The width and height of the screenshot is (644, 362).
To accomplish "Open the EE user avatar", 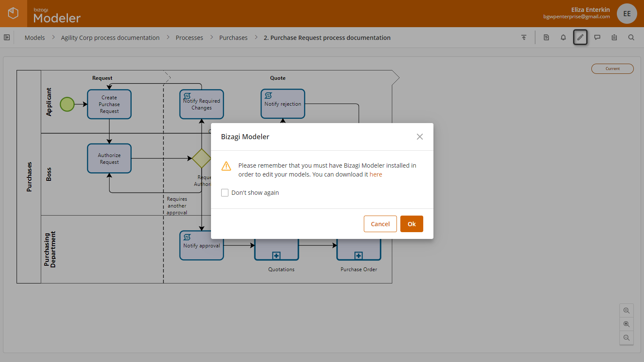I will click(627, 14).
